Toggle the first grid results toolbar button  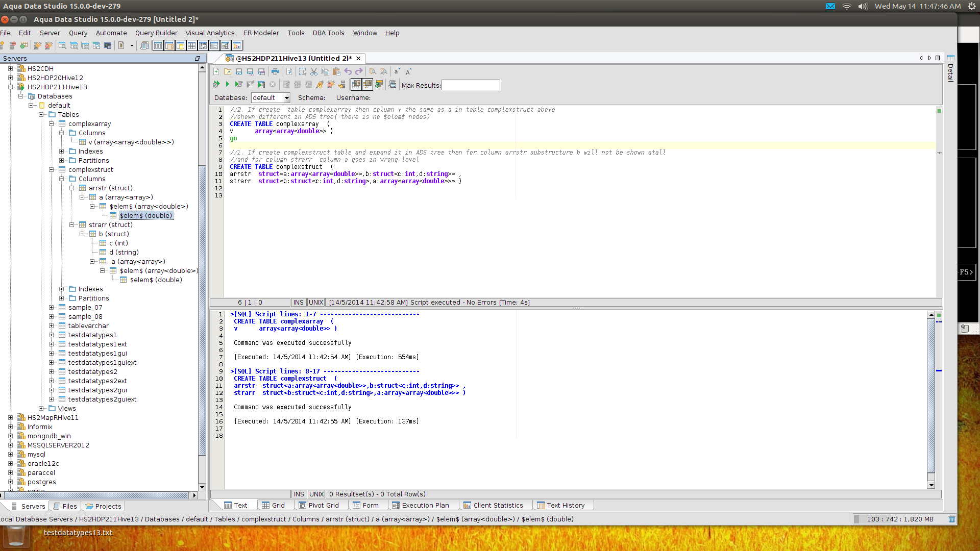tap(356, 84)
